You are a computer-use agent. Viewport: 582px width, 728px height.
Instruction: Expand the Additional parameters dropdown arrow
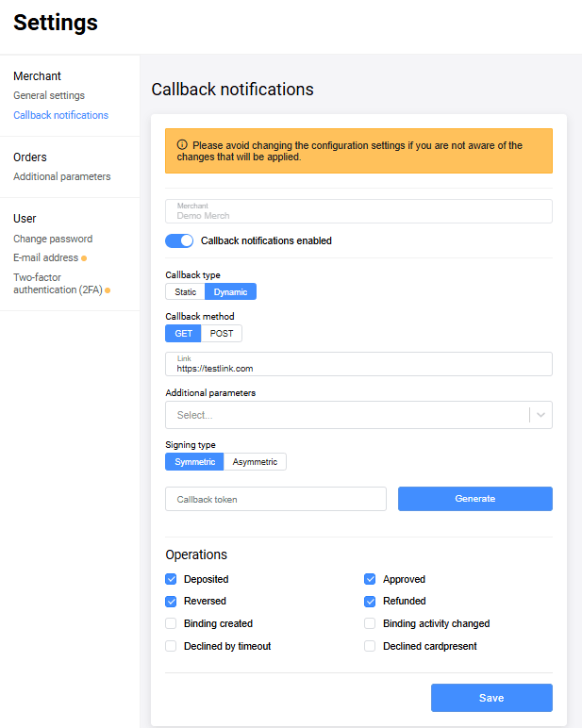tap(540, 415)
